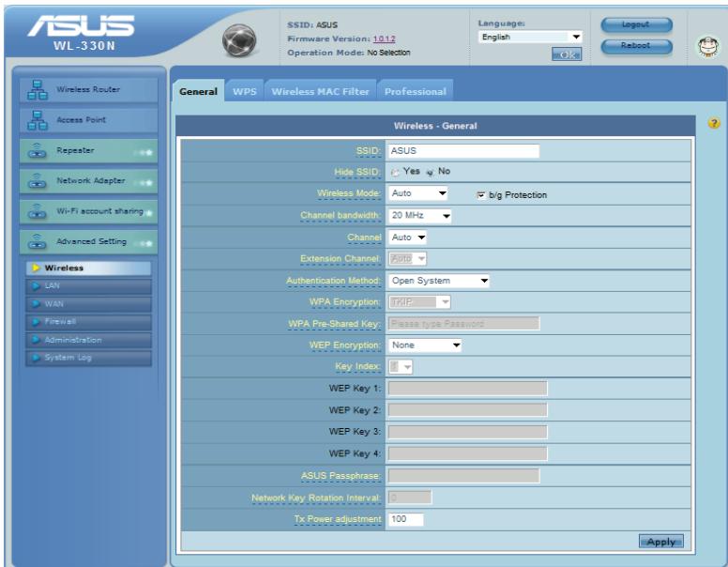Click the WEP Key 4 field
Image resolution: width=728 pixels, height=567 pixels.
pos(467,453)
